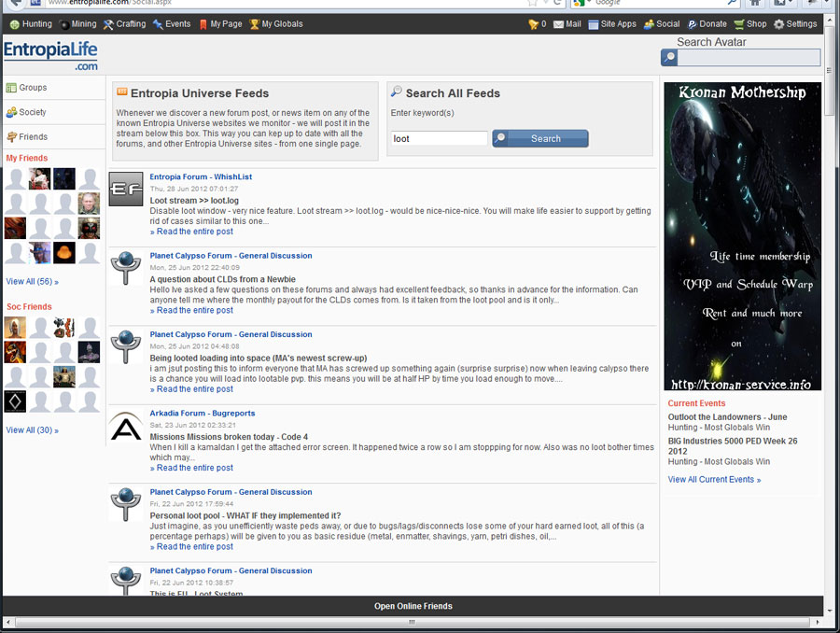The height and width of the screenshot is (633, 840).
Task: Open the Events menu
Action: pos(172,24)
